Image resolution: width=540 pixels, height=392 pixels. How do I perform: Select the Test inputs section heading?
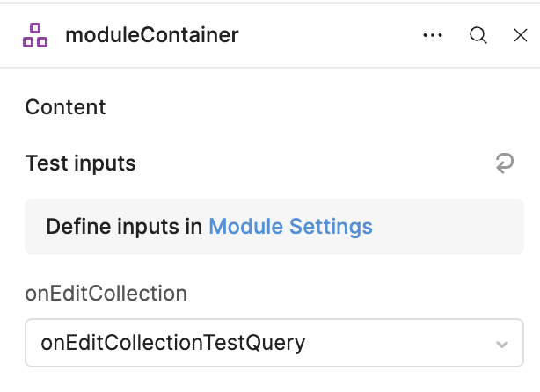(x=80, y=163)
